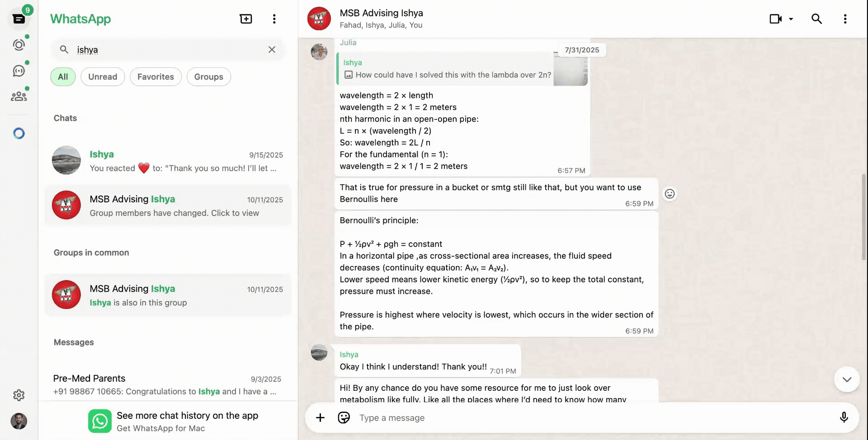Toggle the Unread filter chip
This screenshot has width=868, height=440.
tap(103, 77)
